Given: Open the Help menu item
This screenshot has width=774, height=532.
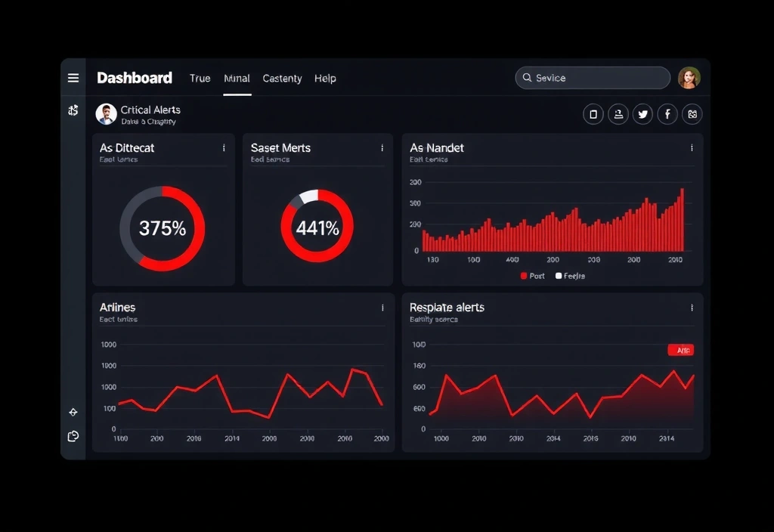Looking at the screenshot, I should click(325, 79).
